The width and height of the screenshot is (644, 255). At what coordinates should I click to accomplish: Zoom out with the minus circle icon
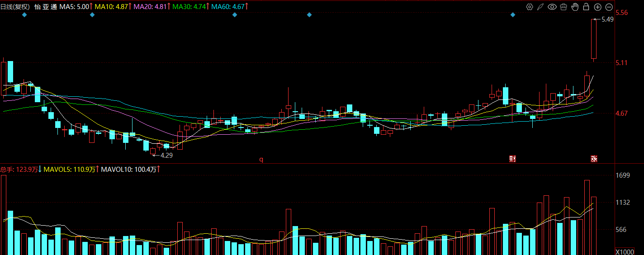click(x=609, y=7)
